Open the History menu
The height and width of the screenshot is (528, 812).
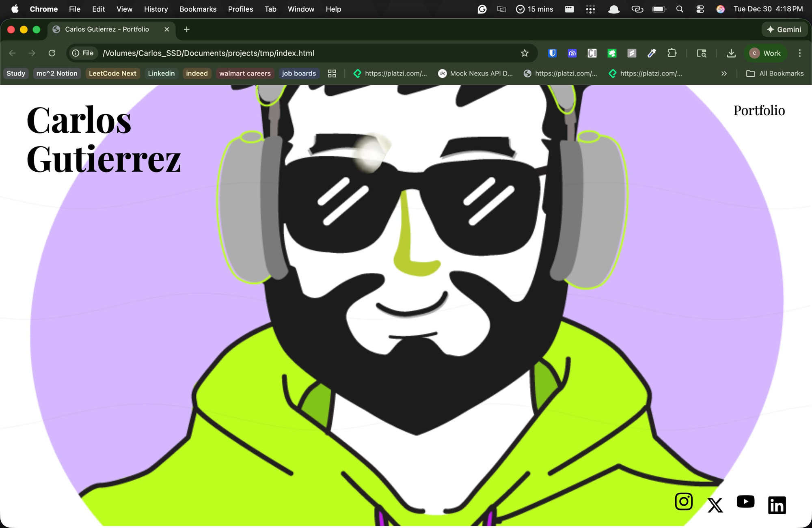[x=155, y=9]
